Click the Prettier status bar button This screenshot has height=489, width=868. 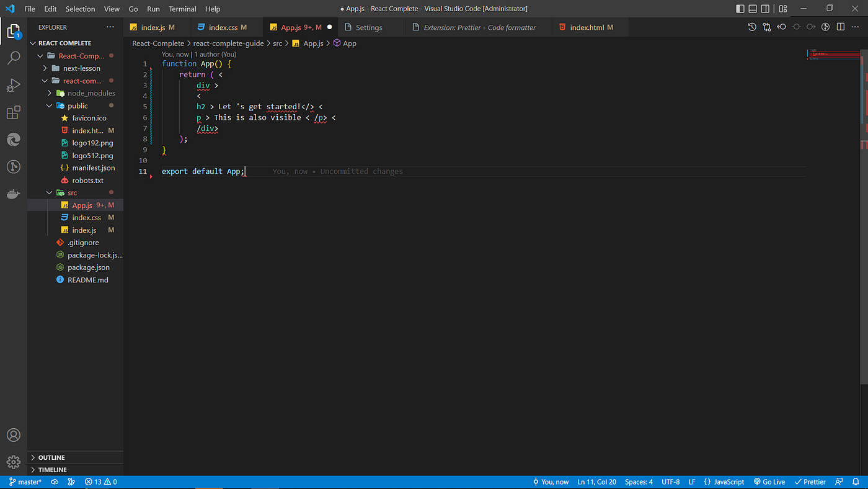click(x=810, y=482)
